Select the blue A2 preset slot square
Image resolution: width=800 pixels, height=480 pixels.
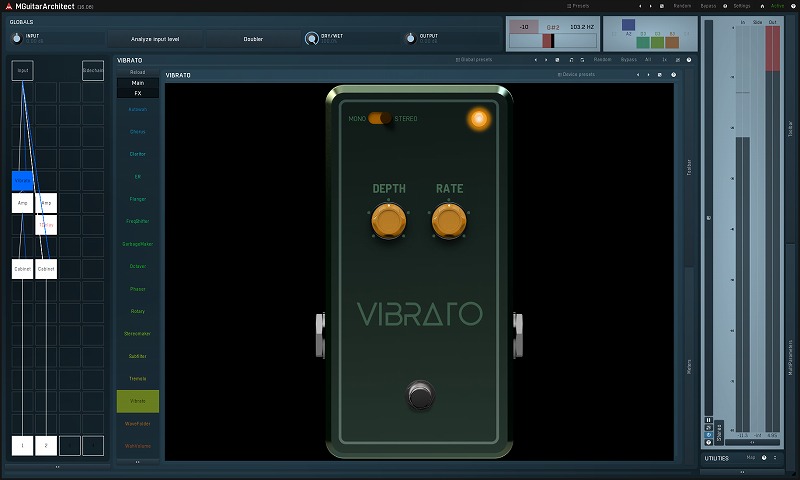[x=628, y=25]
